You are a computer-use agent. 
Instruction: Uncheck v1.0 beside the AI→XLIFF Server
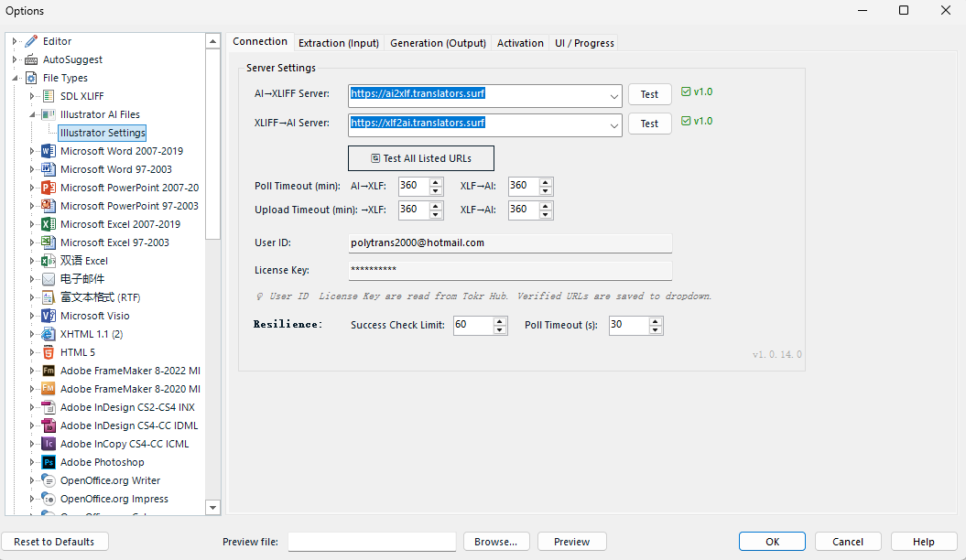click(688, 92)
